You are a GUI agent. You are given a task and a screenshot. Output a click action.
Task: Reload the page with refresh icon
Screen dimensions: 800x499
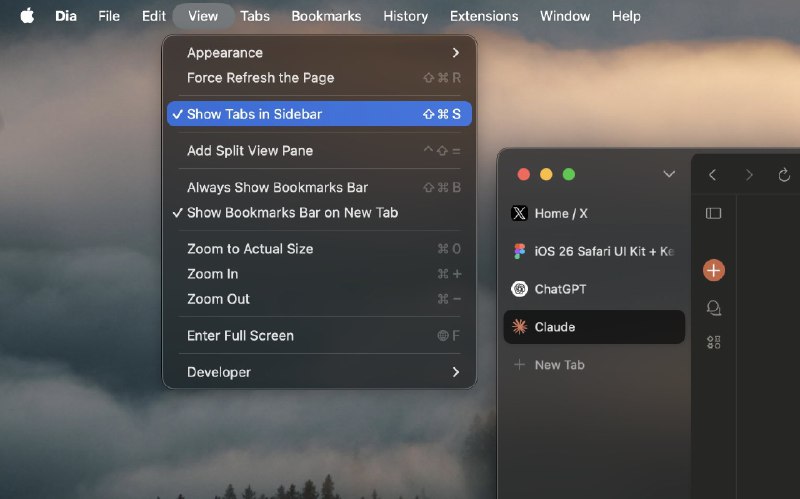pos(784,175)
